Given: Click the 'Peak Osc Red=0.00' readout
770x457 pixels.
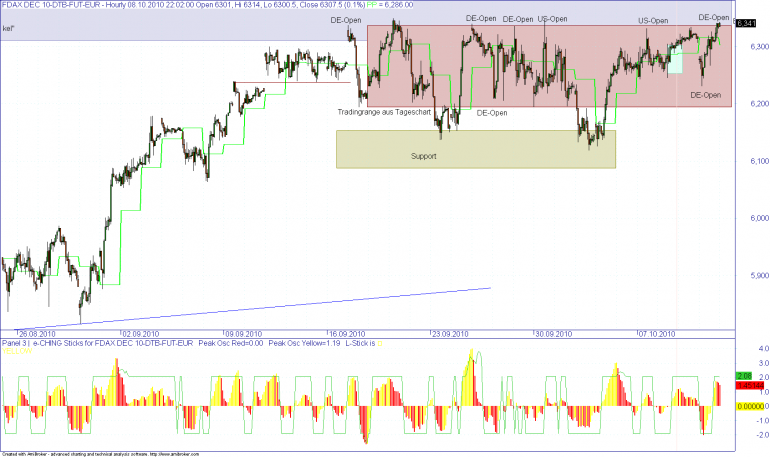Looking at the screenshot, I should pyautogui.click(x=231, y=343).
